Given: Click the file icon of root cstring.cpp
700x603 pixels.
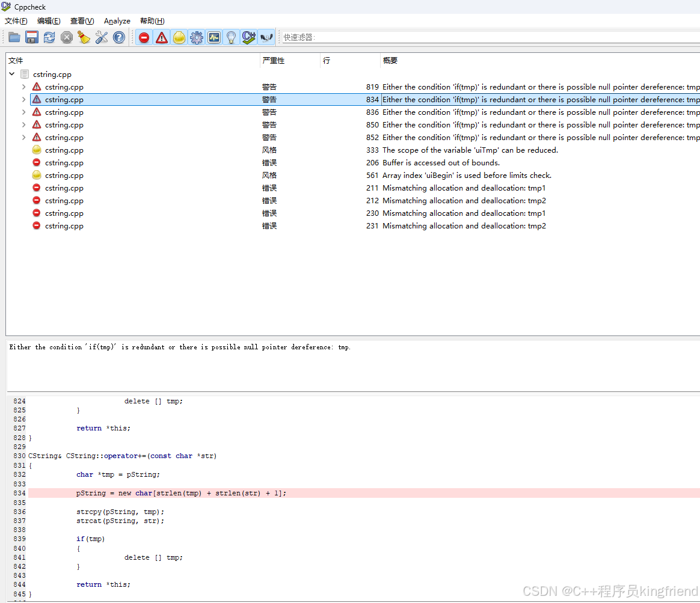Looking at the screenshot, I should [x=25, y=74].
